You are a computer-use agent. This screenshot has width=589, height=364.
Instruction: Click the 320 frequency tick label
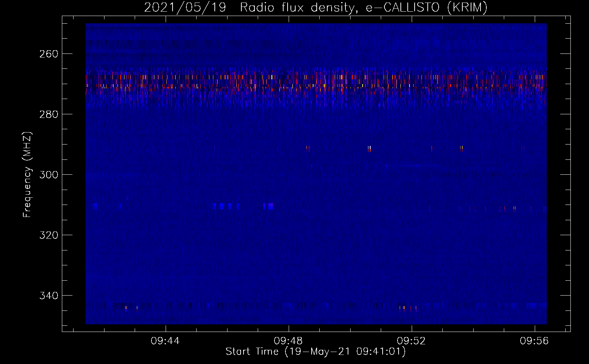[48, 235]
